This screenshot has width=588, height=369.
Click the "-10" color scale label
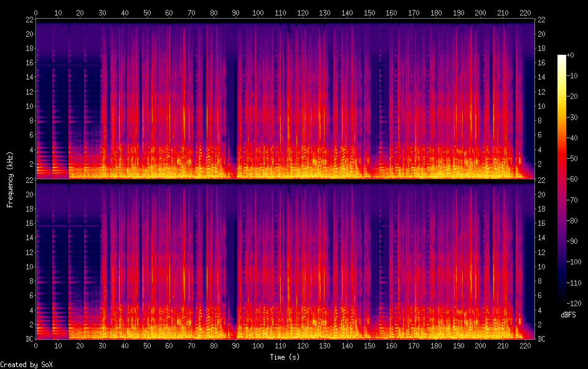572,76
